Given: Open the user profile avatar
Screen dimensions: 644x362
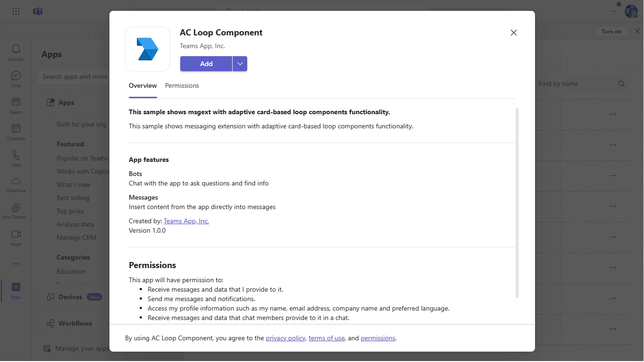Looking at the screenshot, I should pos(631,11).
